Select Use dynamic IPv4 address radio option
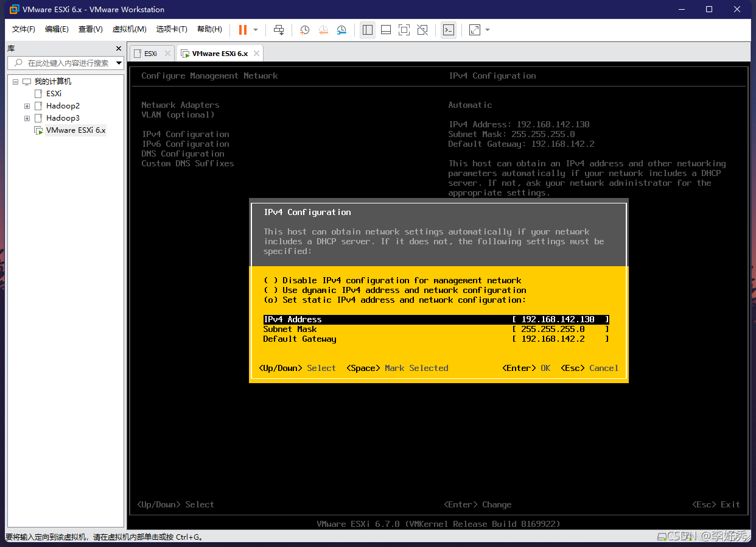 [394, 290]
